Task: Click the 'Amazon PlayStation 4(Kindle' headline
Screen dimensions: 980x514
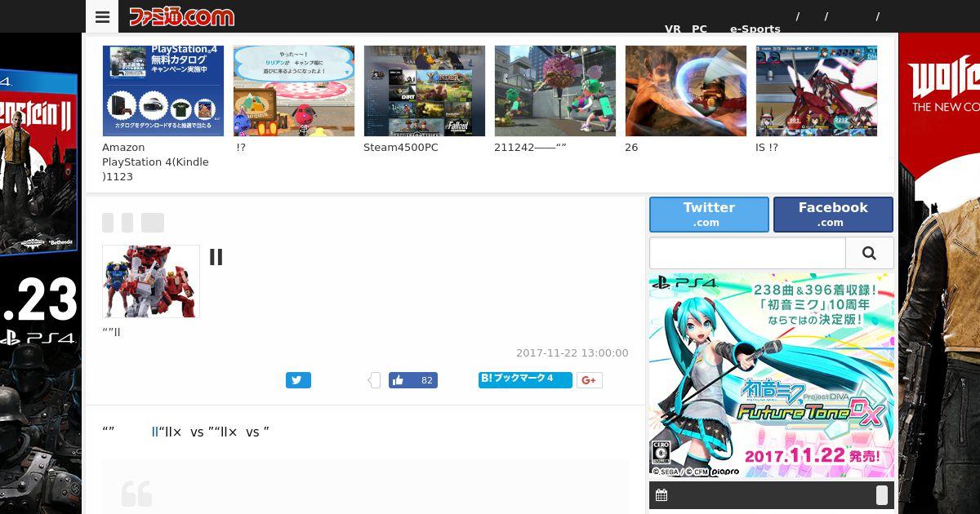Action: tap(155, 155)
